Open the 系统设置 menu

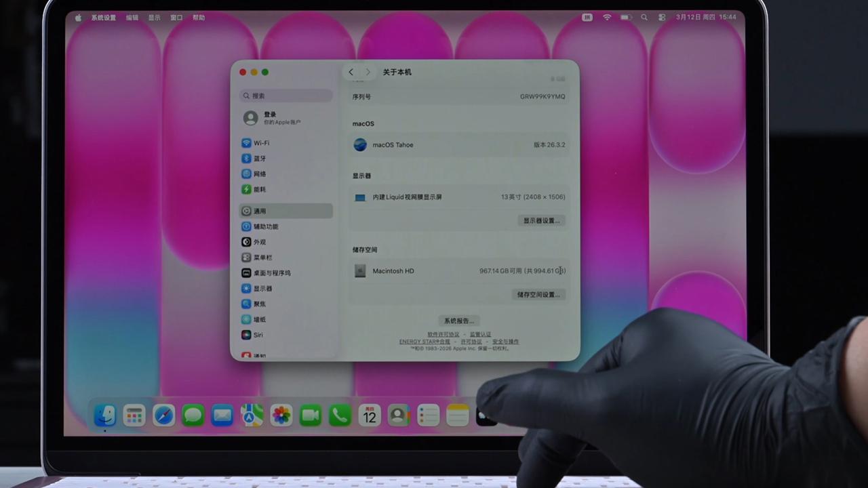click(x=104, y=18)
